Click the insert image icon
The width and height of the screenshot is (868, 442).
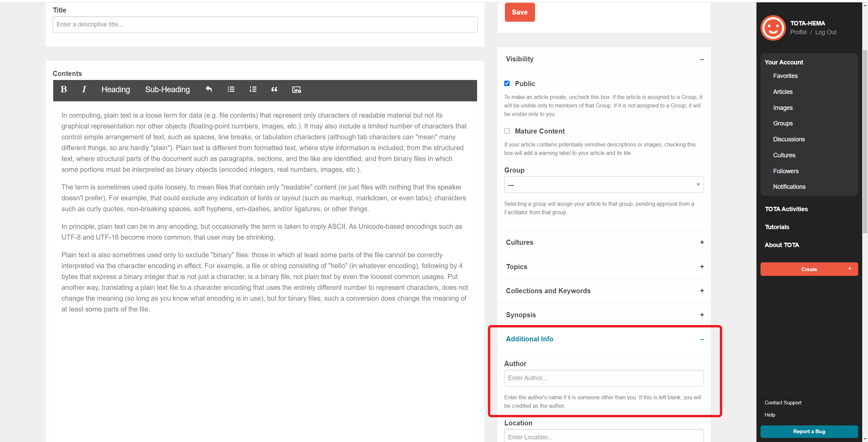[x=296, y=89]
